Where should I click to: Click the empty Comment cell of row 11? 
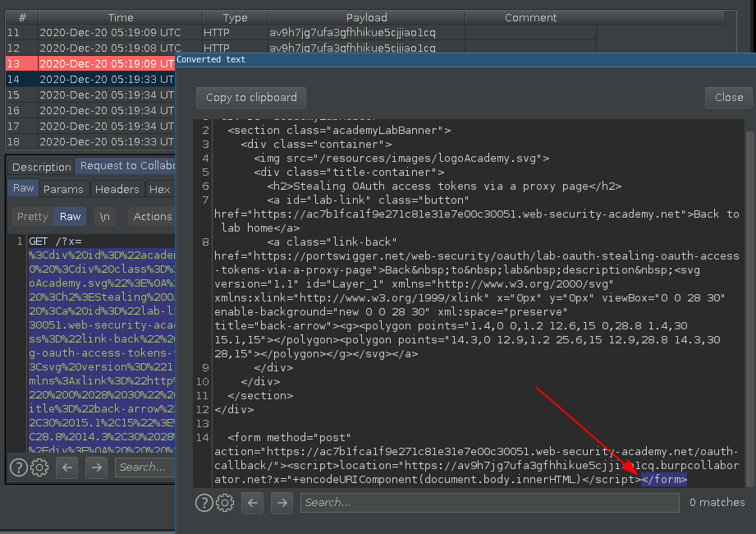[x=531, y=32]
